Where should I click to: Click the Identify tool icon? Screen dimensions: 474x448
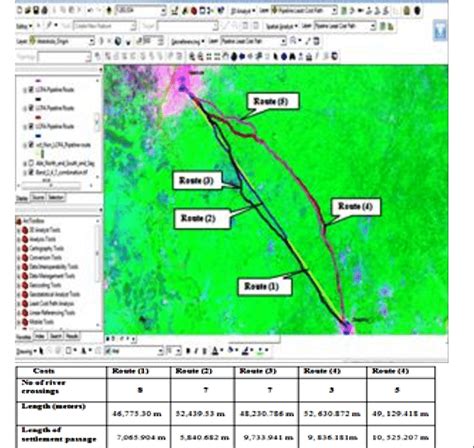click(x=284, y=57)
